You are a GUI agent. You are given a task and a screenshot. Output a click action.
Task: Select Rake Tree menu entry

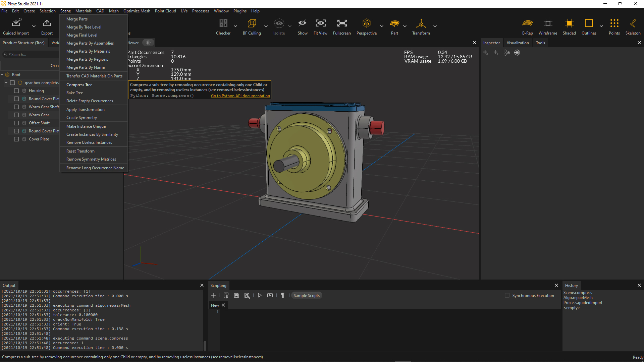94,93
